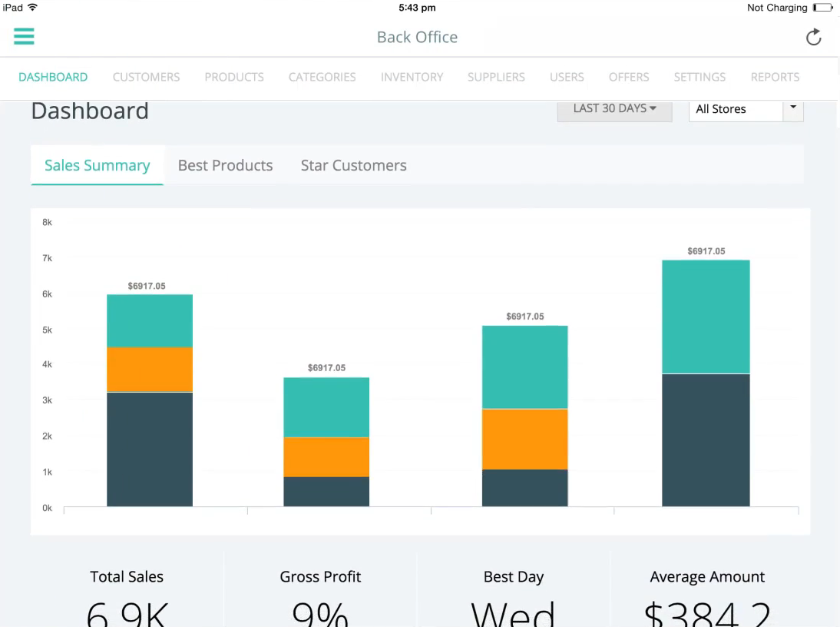Click the teal segment of the fourth bar
840x627 pixels.
tap(706, 317)
